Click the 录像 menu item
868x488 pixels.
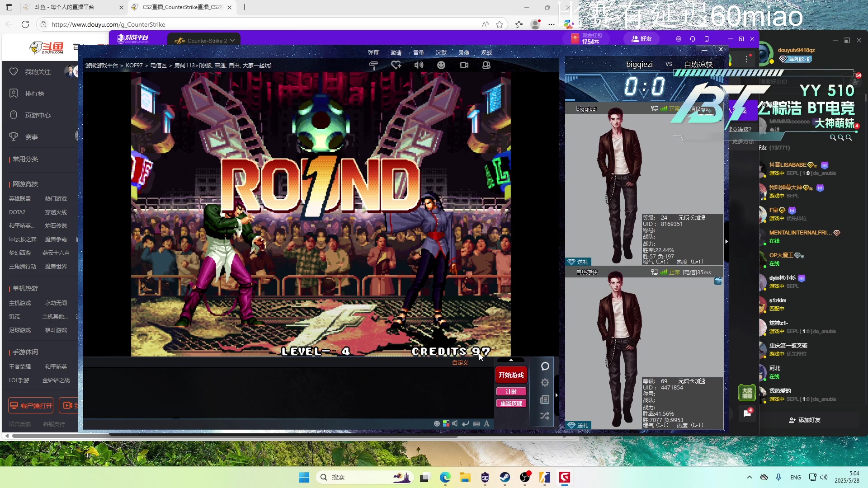click(464, 53)
